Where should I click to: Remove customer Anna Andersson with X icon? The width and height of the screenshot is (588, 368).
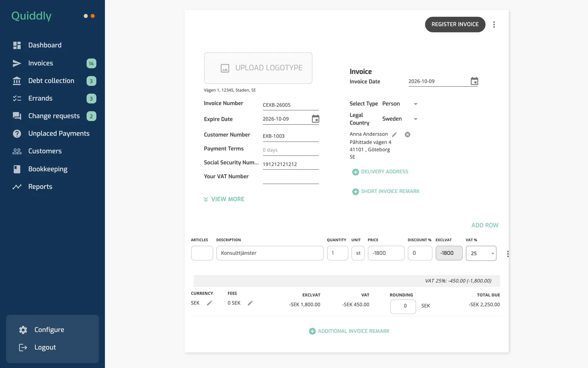[408, 135]
